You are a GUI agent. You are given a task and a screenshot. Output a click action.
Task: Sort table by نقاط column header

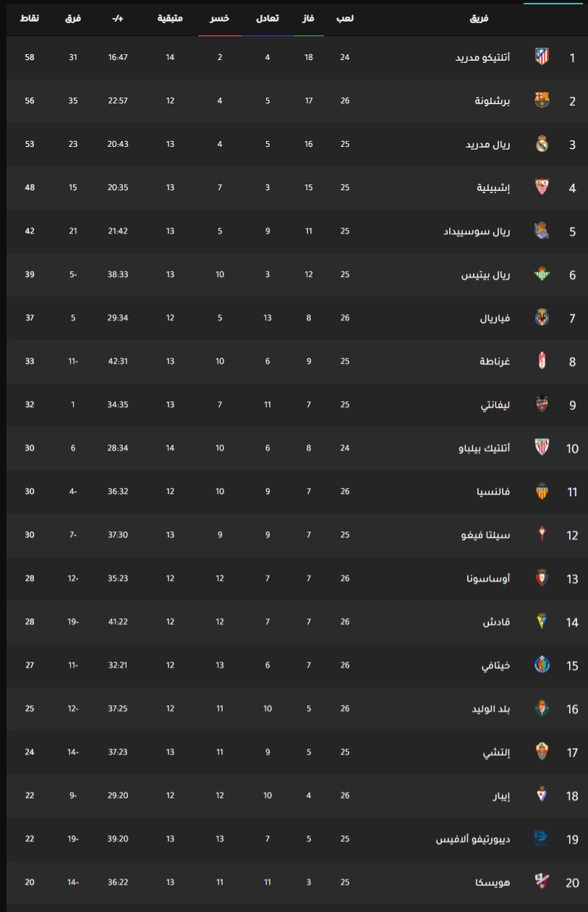pyautogui.click(x=30, y=18)
